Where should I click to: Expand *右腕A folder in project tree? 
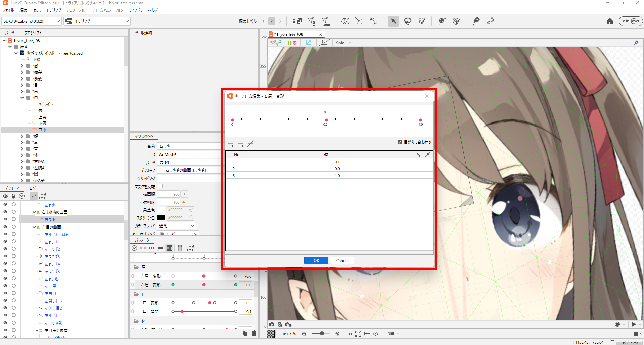[22, 161]
